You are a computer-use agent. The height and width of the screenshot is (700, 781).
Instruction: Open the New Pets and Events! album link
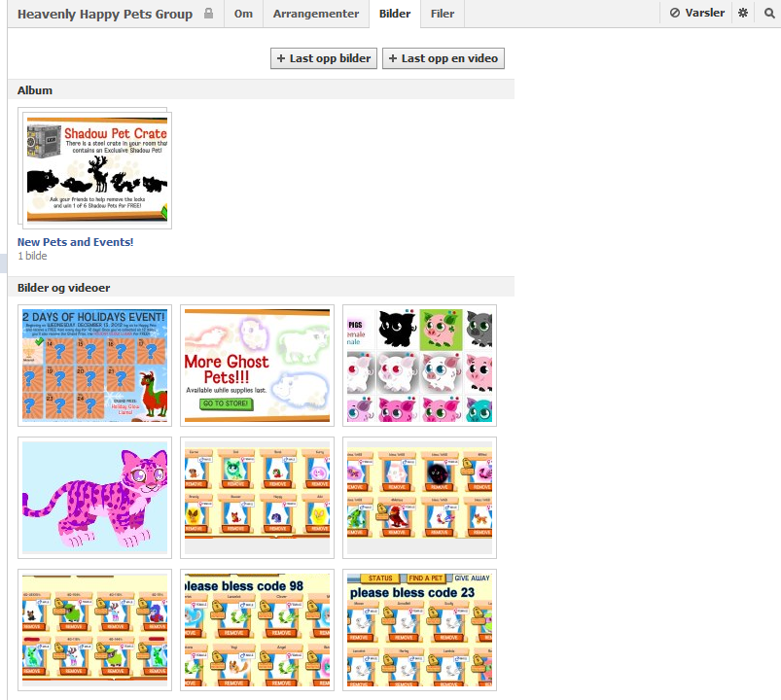75,242
